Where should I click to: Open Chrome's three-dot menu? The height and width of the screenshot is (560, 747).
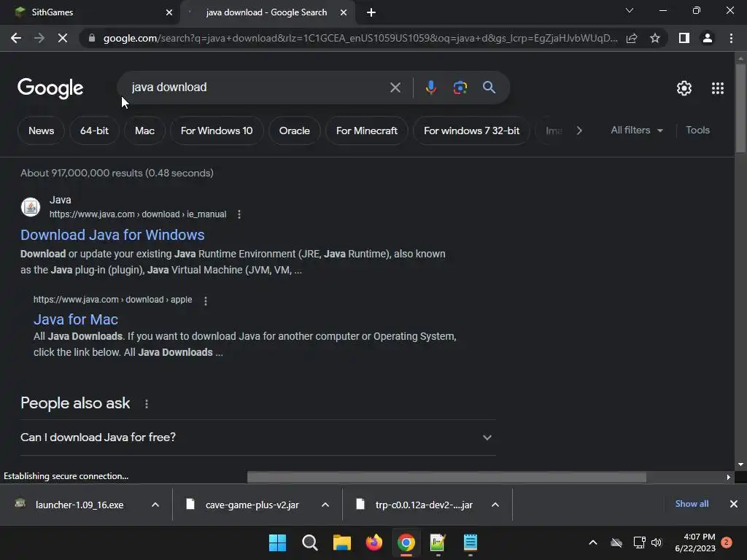tap(731, 38)
